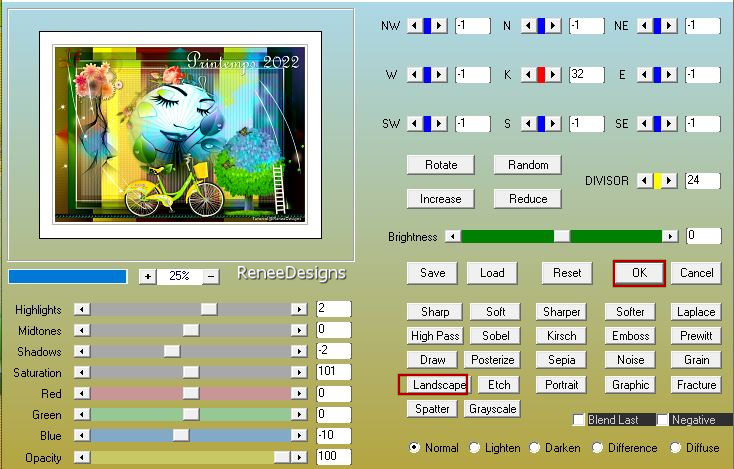Screen dimensions: 734x469
Task: Select the Lighten radio button
Action: click(474, 447)
